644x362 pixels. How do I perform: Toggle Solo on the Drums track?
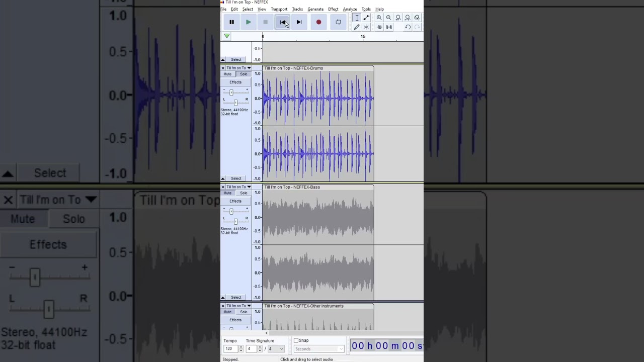click(244, 74)
